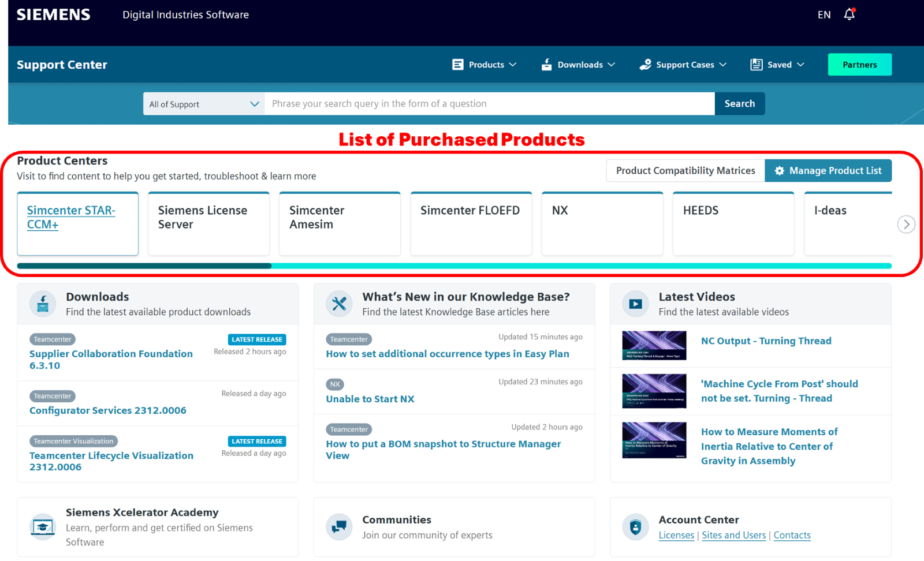Open the NX product card

click(x=602, y=223)
